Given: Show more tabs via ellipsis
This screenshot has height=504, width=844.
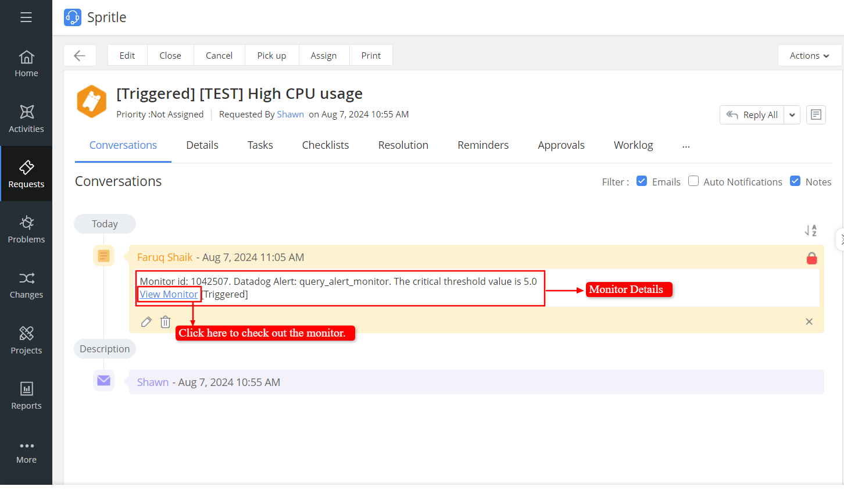Looking at the screenshot, I should [x=686, y=146].
